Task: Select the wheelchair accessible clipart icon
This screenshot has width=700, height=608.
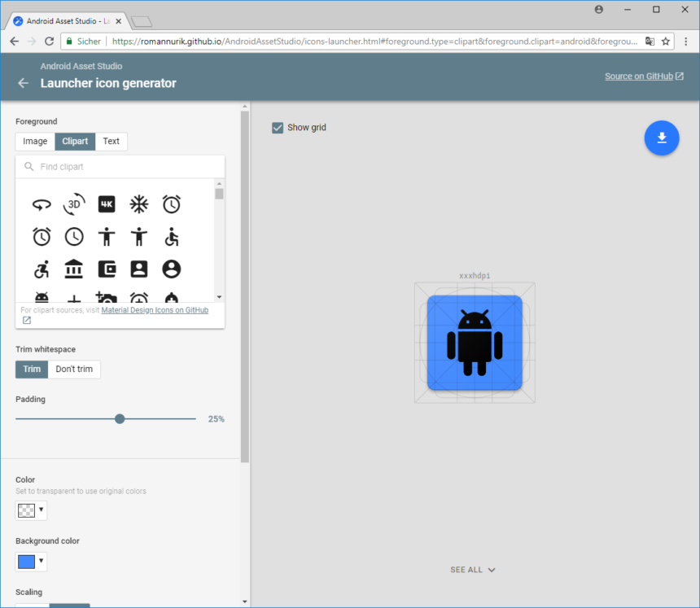Action: click(x=172, y=237)
